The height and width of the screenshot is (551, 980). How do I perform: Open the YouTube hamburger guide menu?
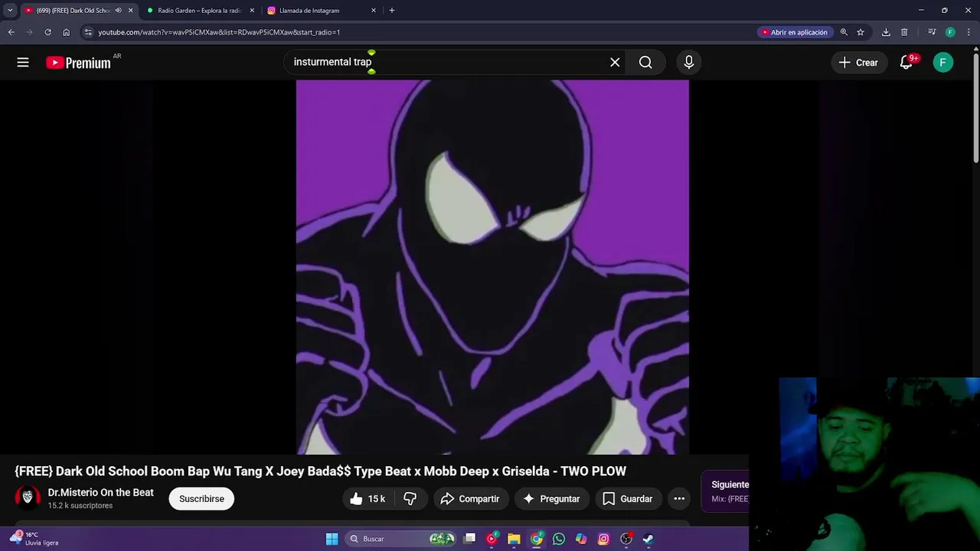point(23,63)
